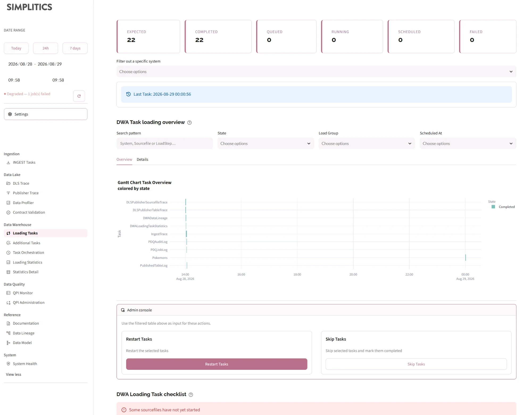
Task: Go to QPI Administration
Action: coord(28,302)
